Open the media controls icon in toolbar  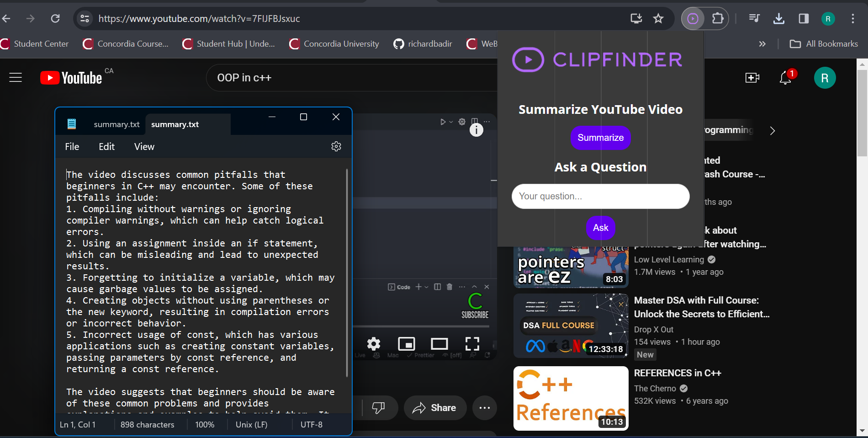[754, 19]
